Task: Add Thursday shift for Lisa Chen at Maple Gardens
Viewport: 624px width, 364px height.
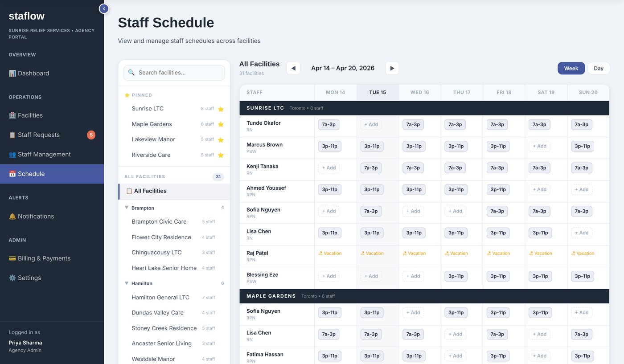Action: [x=455, y=334]
